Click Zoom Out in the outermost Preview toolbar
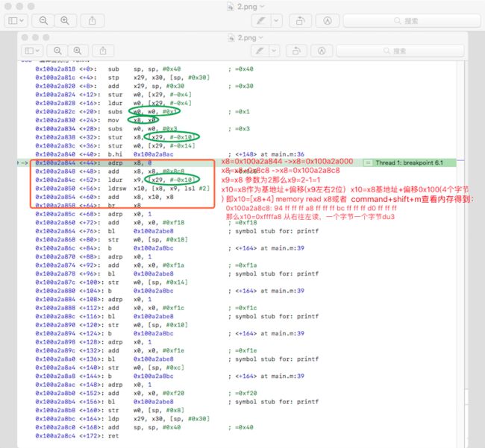The image size is (485, 448). (x=43, y=21)
